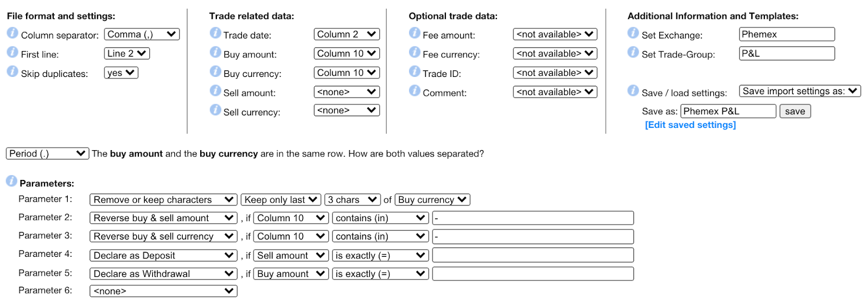Click info icon next to Column separator
The width and height of the screenshot is (868, 304).
click(12, 33)
